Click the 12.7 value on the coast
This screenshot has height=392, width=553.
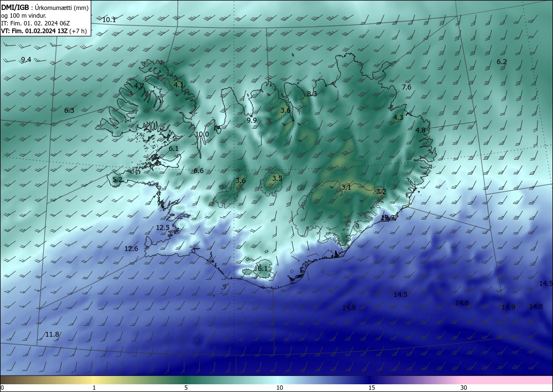[388, 217]
